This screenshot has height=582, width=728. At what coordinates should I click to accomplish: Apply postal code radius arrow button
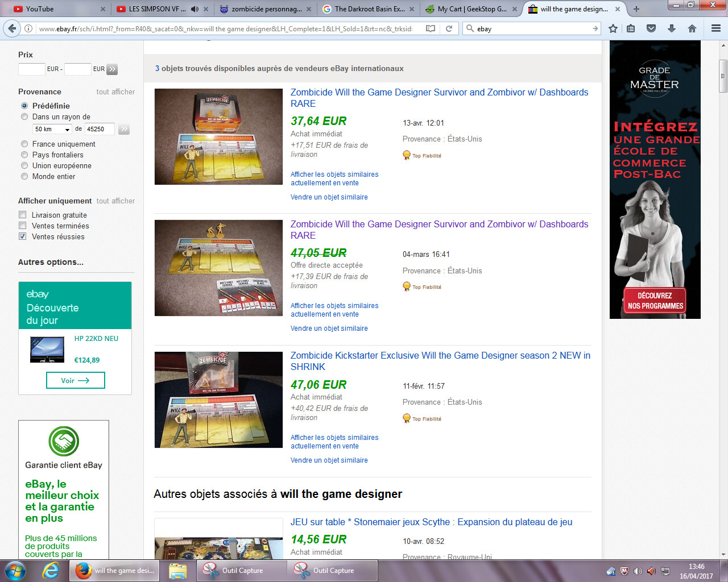(124, 129)
